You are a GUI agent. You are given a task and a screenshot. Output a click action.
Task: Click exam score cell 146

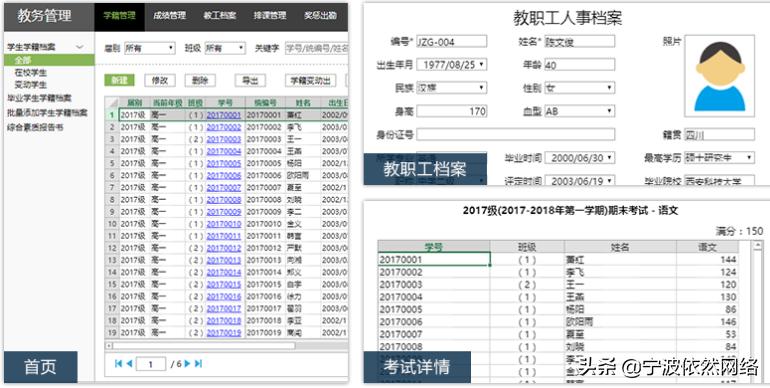(707, 322)
